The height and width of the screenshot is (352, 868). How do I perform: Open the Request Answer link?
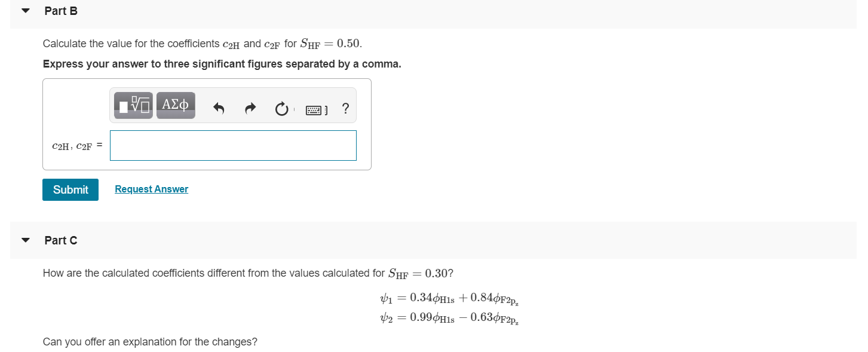pyautogui.click(x=151, y=189)
